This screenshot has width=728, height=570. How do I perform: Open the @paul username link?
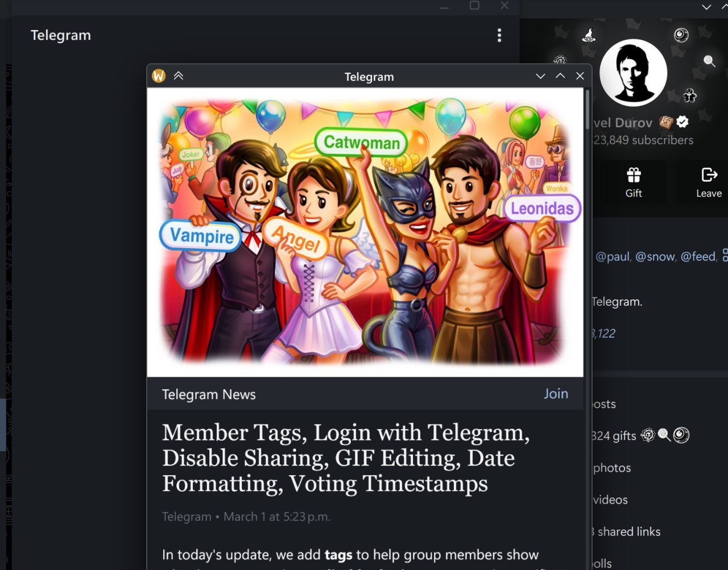[x=612, y=257]
